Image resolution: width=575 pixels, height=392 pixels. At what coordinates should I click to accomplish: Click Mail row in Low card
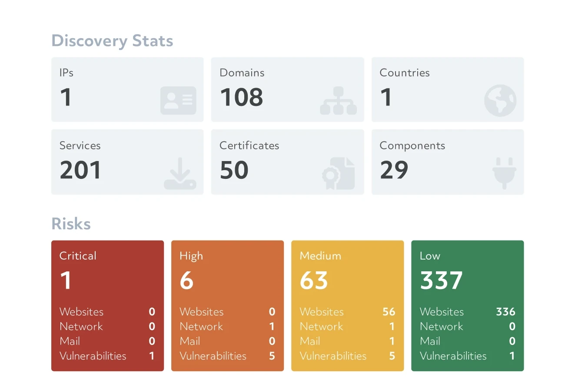click(468, 341)
